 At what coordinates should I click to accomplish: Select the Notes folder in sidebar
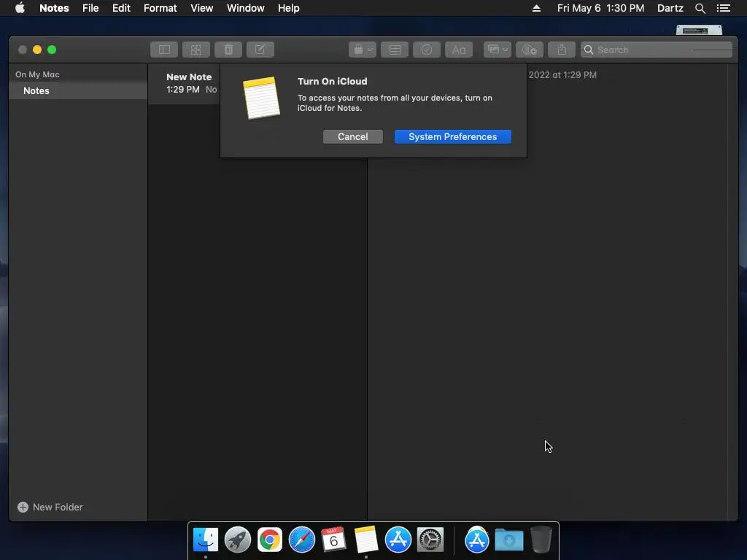click(78, 90)
